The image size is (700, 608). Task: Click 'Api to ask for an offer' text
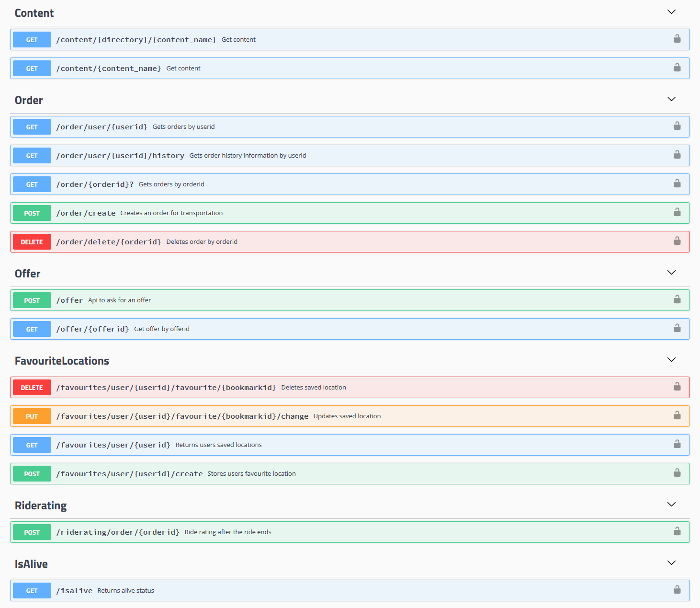(x=119, y=300)
